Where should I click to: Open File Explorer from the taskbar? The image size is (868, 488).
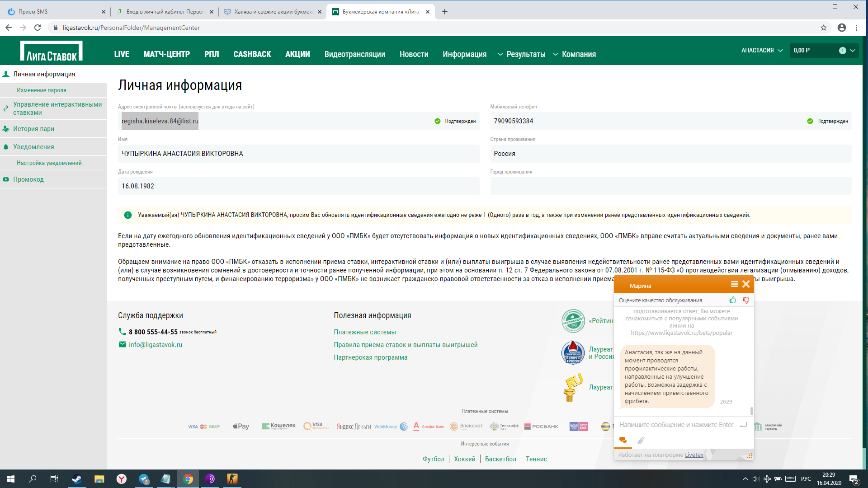click(99, 479)
